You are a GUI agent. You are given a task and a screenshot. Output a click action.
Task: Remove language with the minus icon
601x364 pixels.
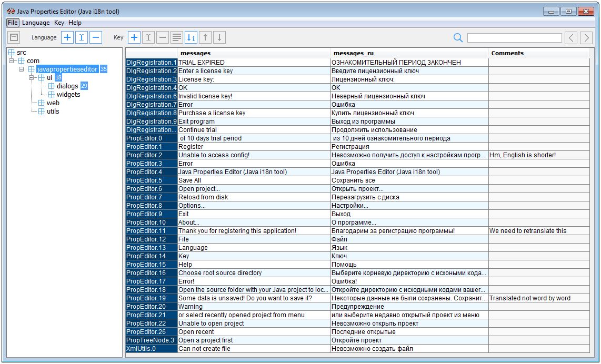tap(95, 37)
